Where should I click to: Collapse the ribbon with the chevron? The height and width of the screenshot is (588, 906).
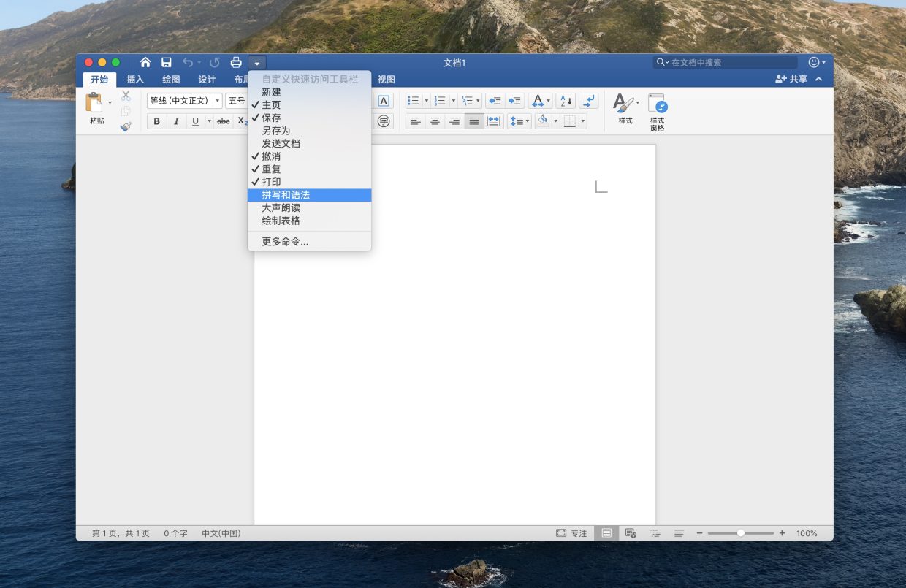pos(818,79)
